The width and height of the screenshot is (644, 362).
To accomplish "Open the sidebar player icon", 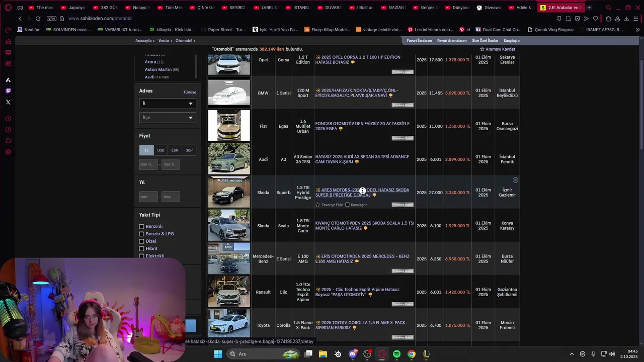I will tap(8, 119).
